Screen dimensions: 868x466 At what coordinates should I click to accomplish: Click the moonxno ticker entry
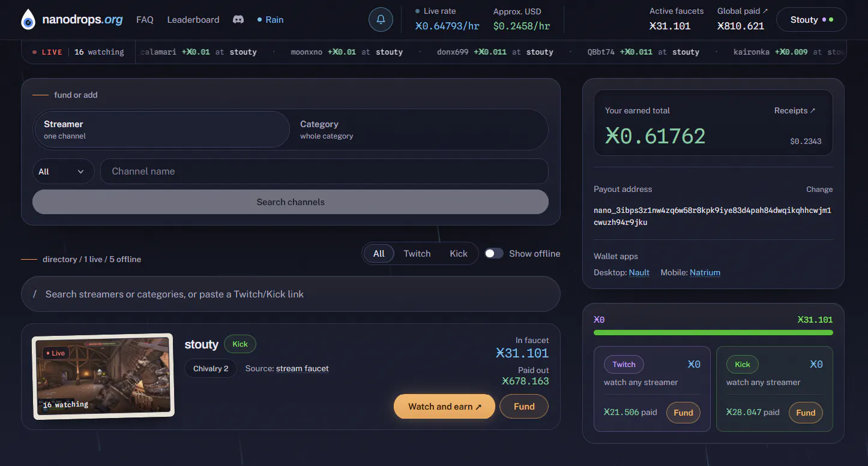tap(347, 52)
